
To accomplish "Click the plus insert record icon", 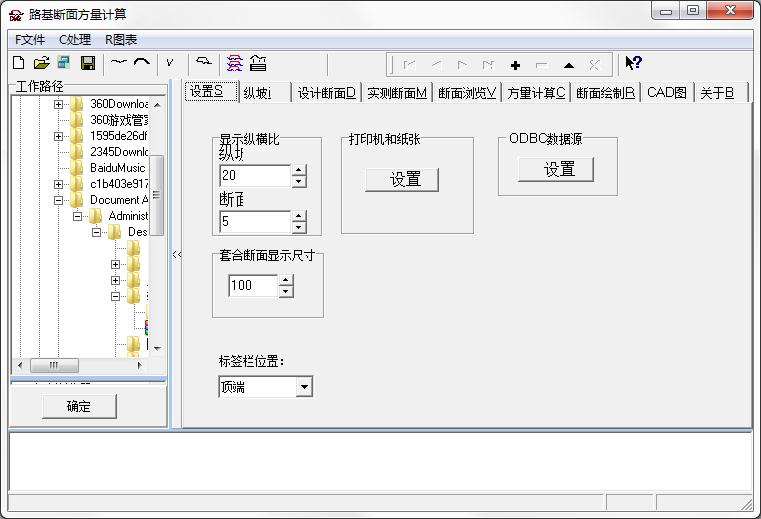I will [x=515, y=65].
